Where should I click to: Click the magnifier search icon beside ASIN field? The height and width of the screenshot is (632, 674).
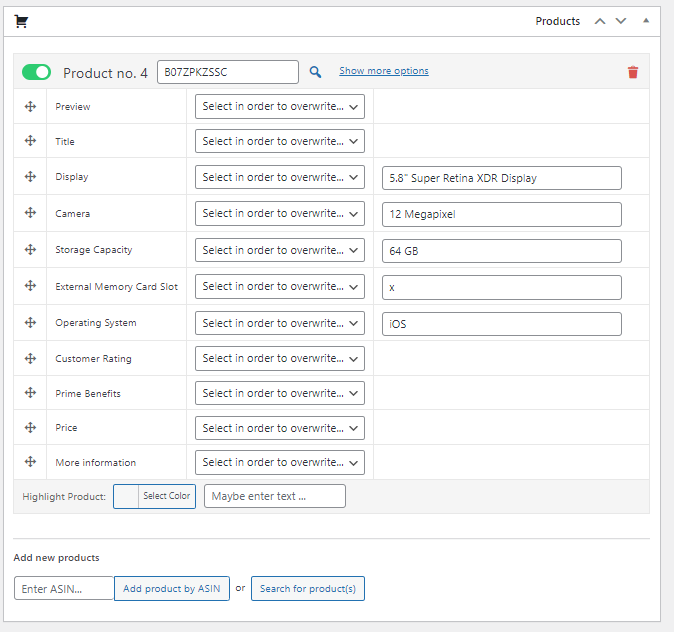click(316, 72)
